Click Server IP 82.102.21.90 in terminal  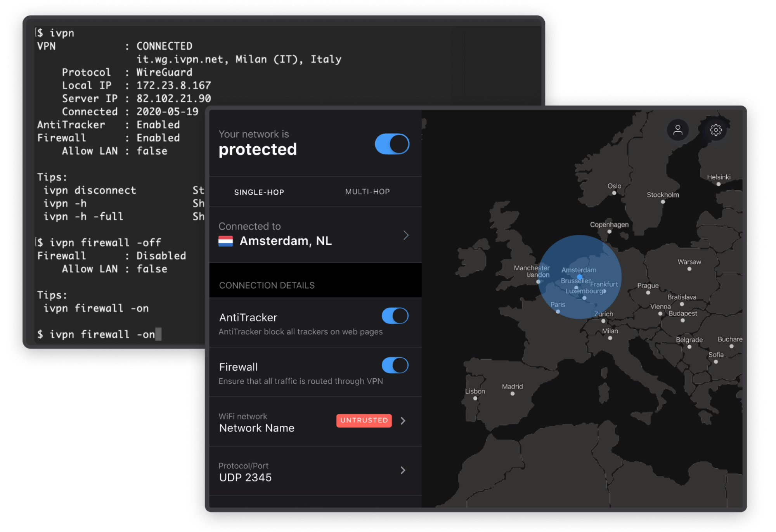pos(136,99)
